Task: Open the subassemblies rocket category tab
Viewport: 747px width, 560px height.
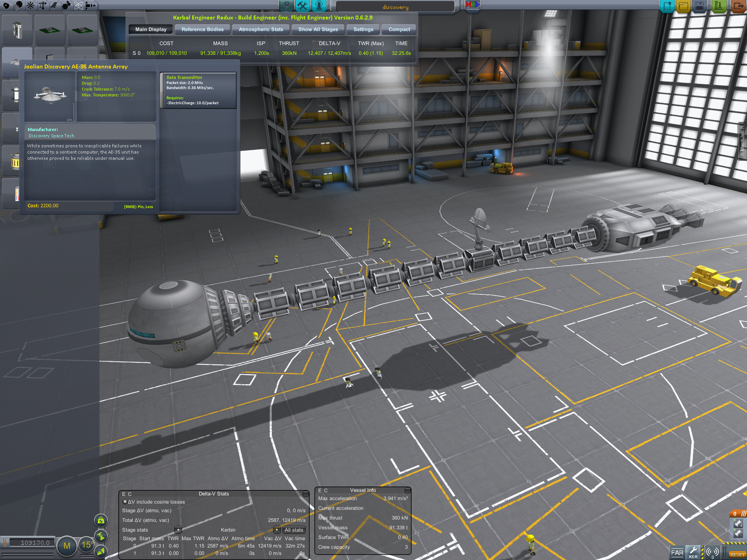Action: point(90,5)
